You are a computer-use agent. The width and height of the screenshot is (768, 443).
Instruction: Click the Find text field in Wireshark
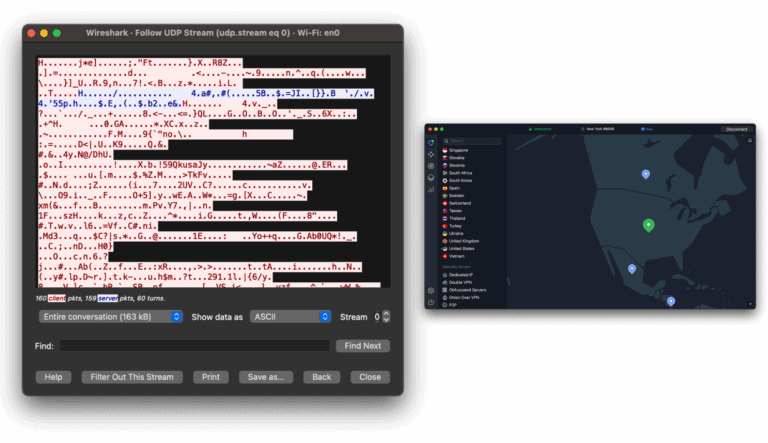click(194, 345)
